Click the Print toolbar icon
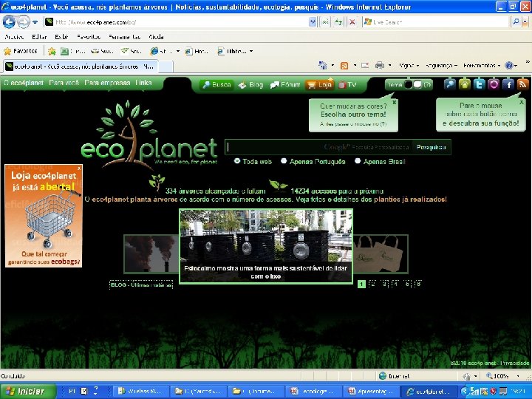 click(x=380, y=66)
